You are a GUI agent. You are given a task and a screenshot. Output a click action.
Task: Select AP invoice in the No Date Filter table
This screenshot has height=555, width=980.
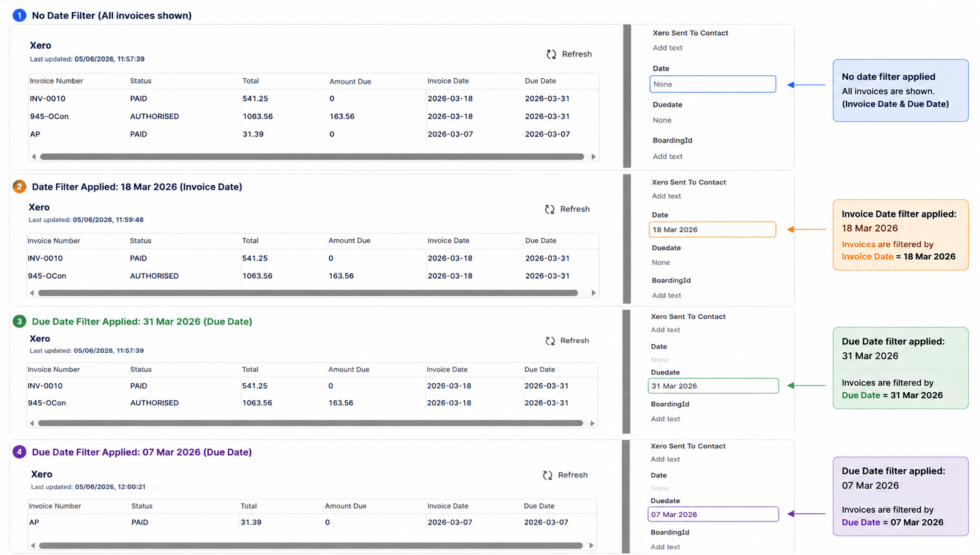point(35,134)
